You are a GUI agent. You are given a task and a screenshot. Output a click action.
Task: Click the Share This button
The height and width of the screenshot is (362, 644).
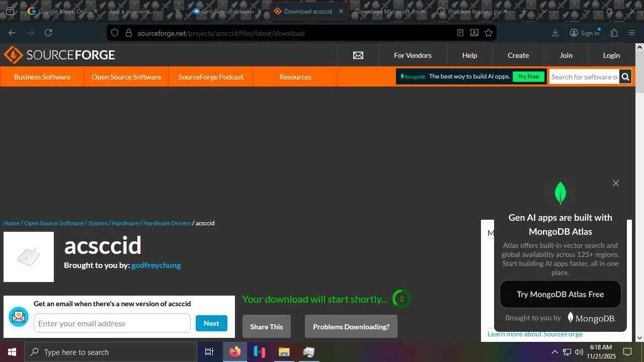coord(267,327)
